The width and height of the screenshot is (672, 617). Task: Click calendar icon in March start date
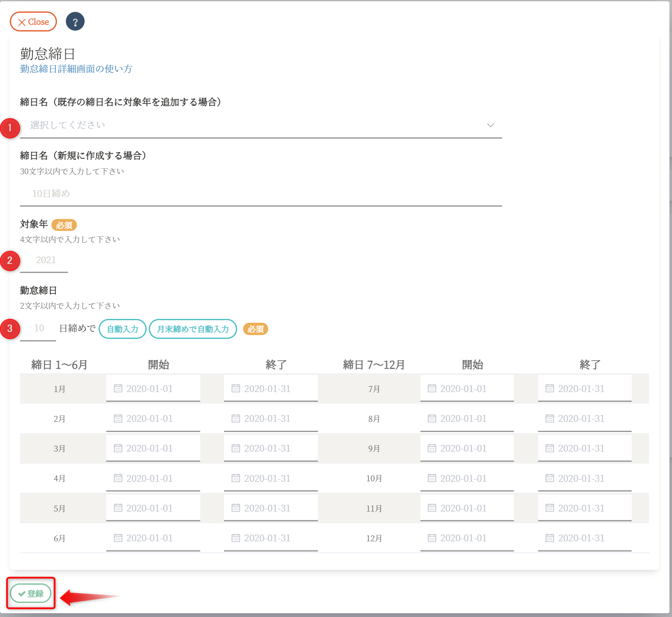pyautogui.click(x=118, y=448)
